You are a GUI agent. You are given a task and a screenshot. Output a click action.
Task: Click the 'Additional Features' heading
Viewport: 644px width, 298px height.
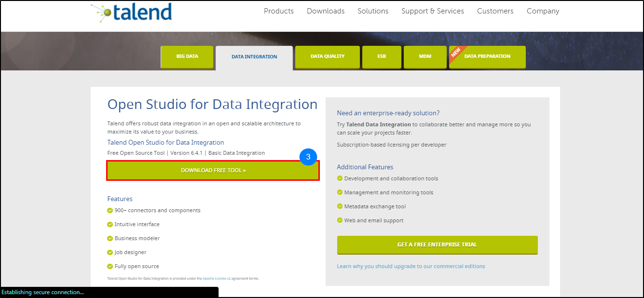coord(365,167)
